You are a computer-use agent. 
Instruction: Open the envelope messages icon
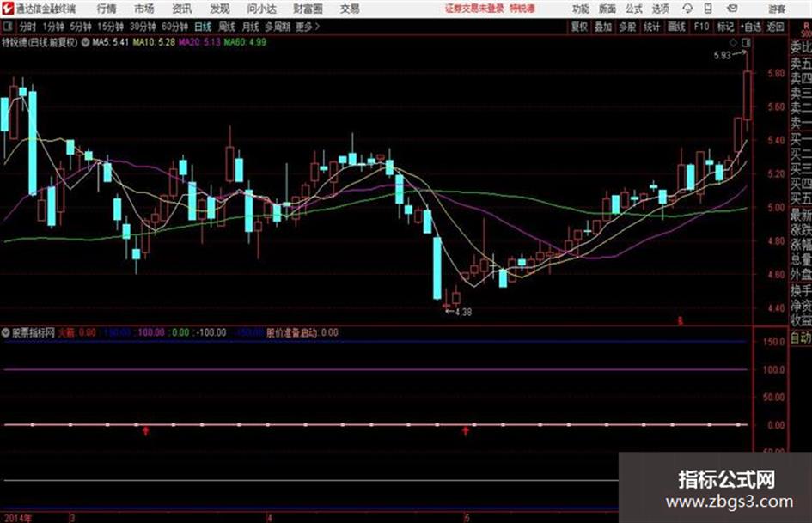732,9
